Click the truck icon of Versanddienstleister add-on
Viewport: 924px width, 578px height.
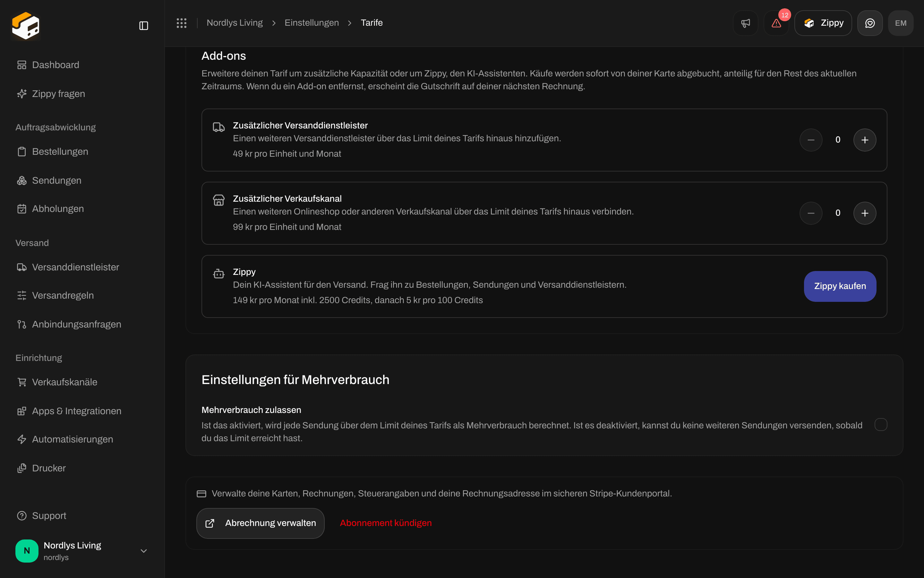pyautogui.click(x=219, y=127)
